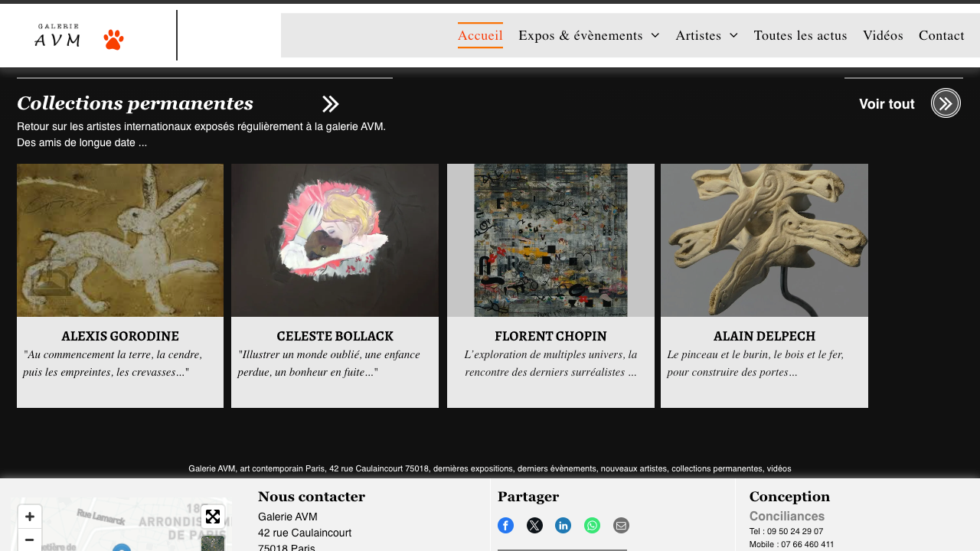Open the Toutes les actus page

800,35
